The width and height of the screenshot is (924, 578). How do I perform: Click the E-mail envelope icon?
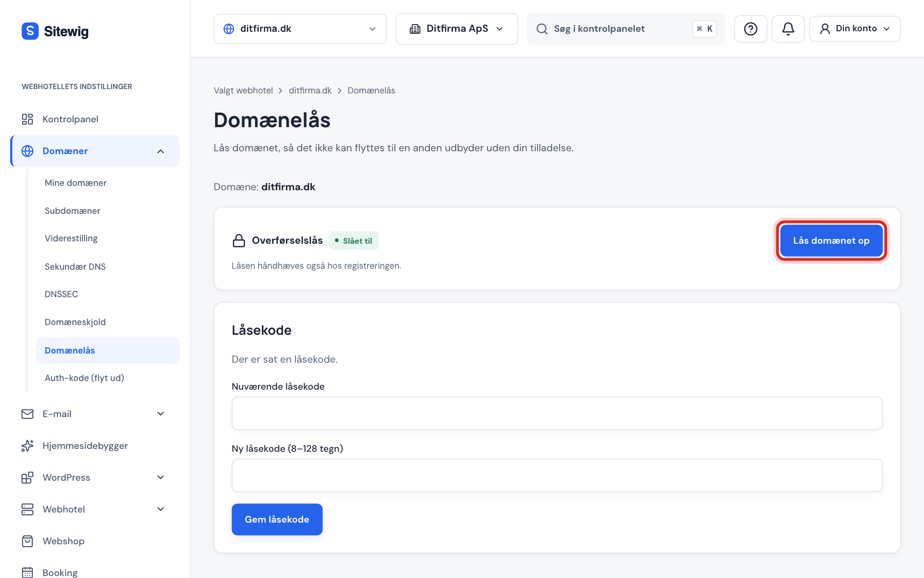point(27,414)
